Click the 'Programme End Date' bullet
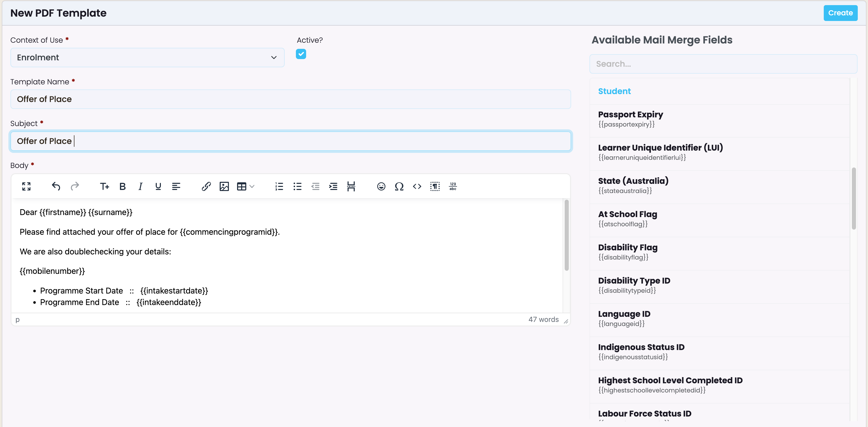This screenshot has height=427, width=868. tap(121, 302)
